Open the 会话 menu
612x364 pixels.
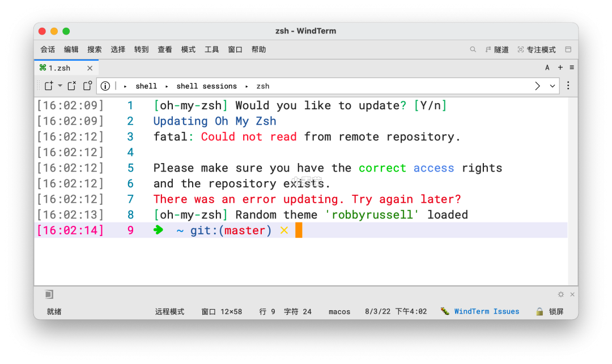[x=48, y=50]
